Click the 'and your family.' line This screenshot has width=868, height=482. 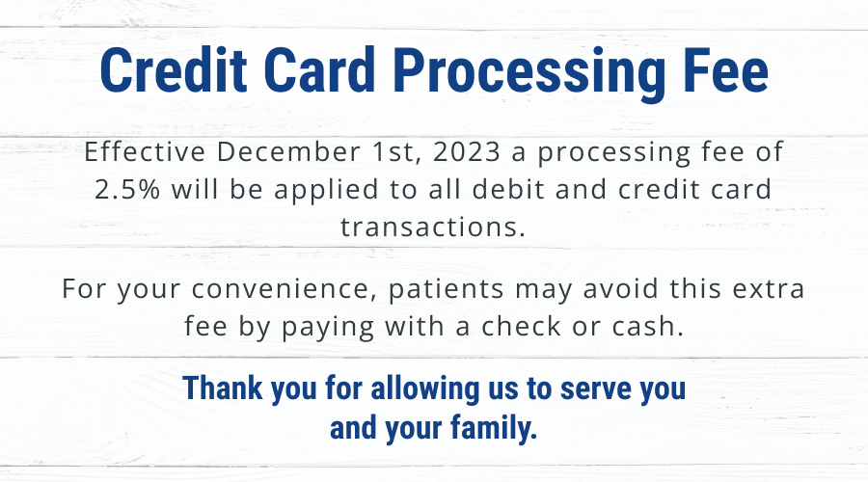coord(433,428)
